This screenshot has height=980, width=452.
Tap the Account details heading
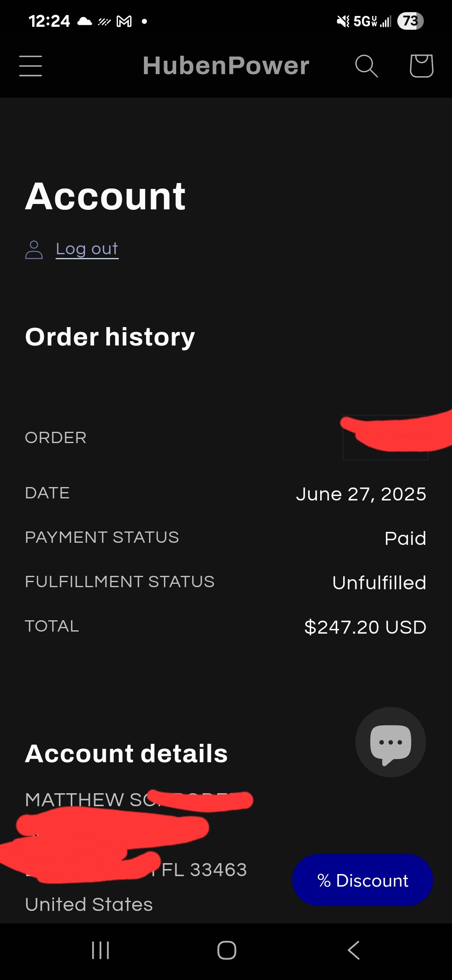[x=126, y=753]
